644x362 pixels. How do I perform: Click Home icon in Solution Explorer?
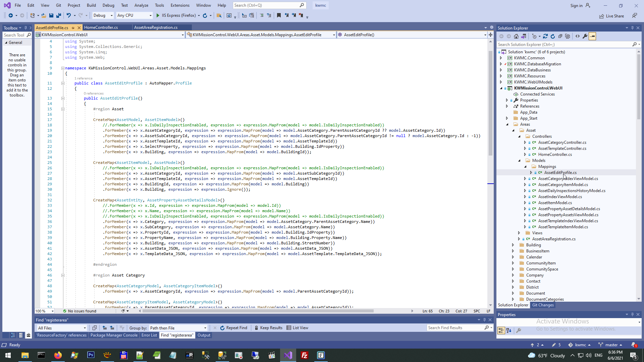[x=516, y=36]
